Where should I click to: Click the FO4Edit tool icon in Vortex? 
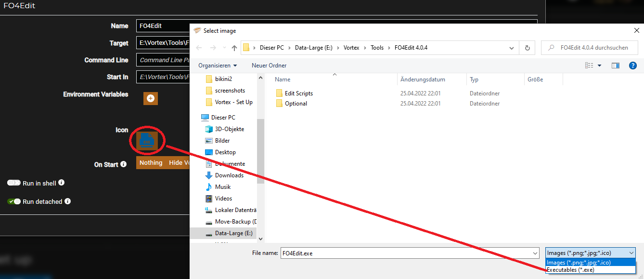pos(147,140)
